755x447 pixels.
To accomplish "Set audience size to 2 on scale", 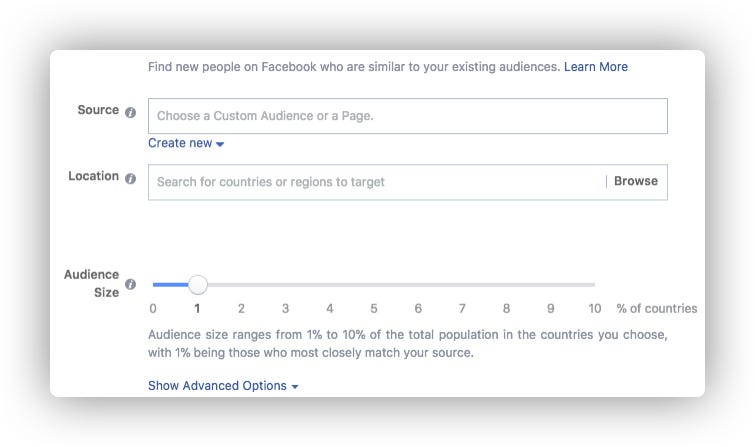I will point(241,308).
